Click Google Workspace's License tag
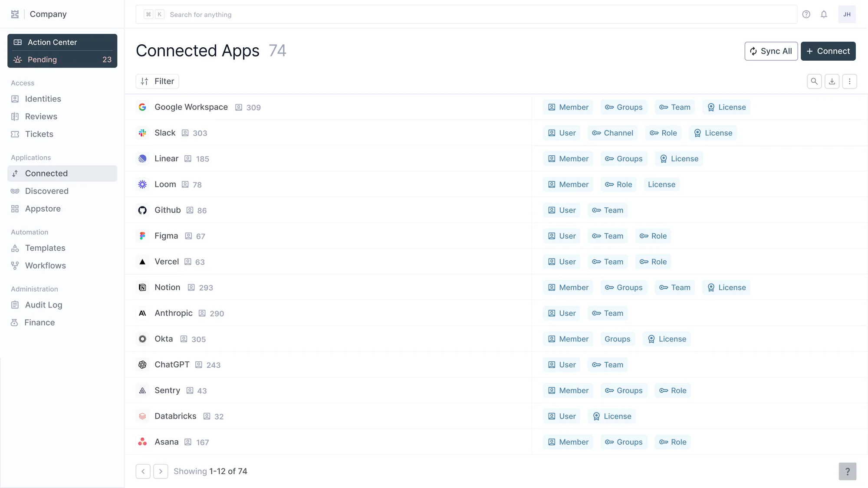This screenshot has height=488, width=868. (x=726, y=107)
